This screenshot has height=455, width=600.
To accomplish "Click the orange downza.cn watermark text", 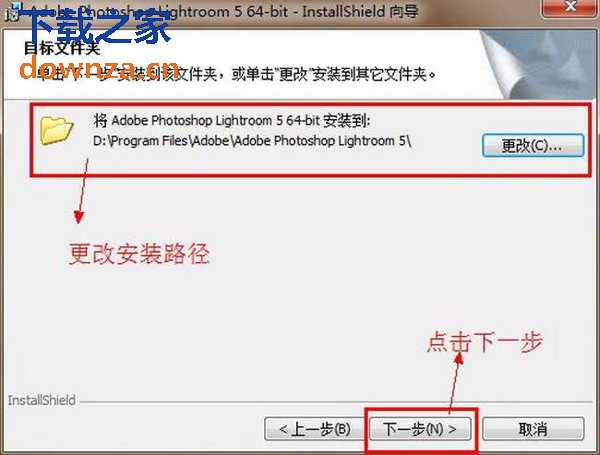I will (x=99, y=69).
